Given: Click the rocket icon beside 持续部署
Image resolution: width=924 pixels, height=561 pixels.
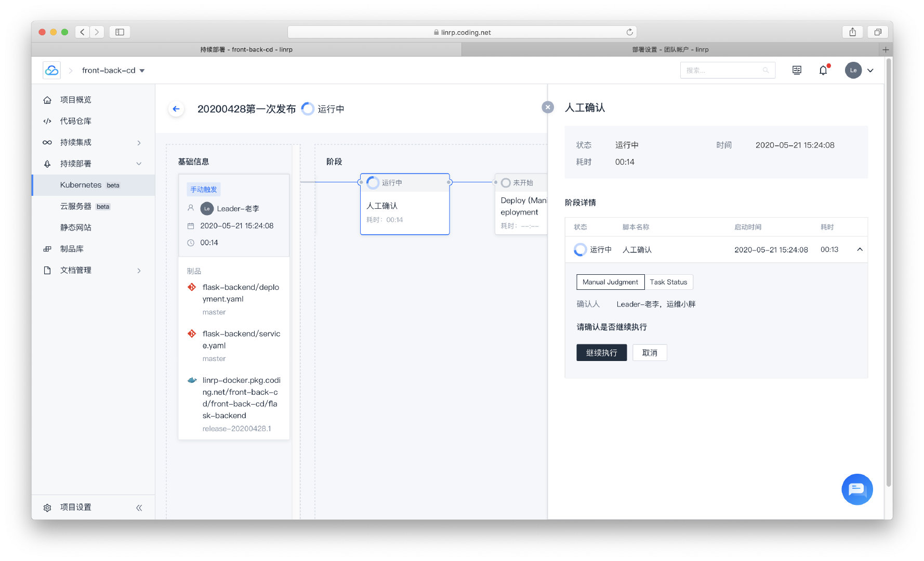Looking at the screenshot, I should tap(47, 164).
